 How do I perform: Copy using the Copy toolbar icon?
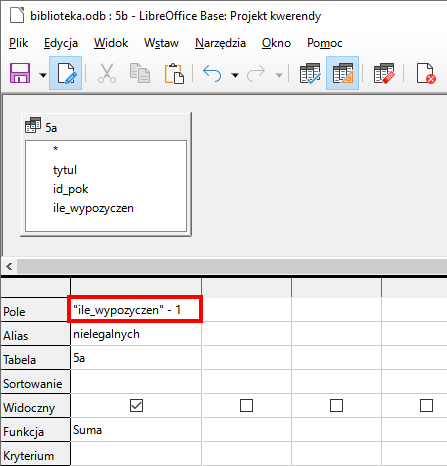140,73
